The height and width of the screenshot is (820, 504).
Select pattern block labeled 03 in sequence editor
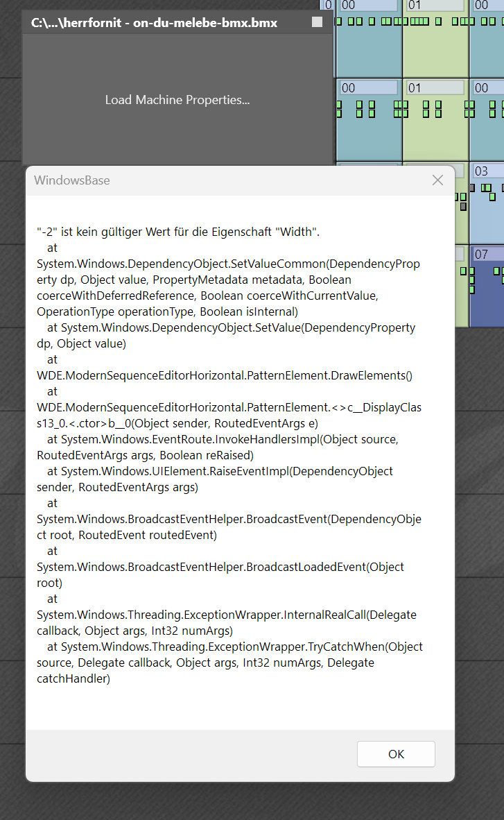point(487,203)
